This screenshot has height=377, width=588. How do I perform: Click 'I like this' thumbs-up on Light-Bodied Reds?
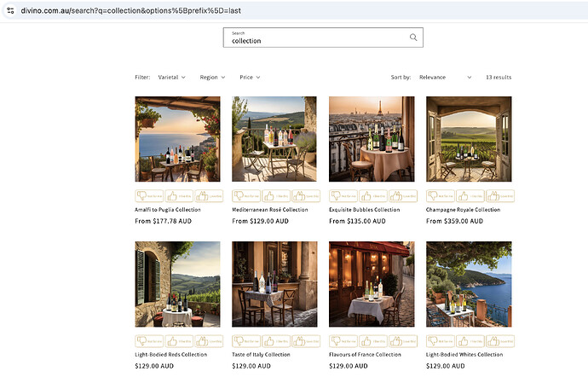tap(178, 341)
